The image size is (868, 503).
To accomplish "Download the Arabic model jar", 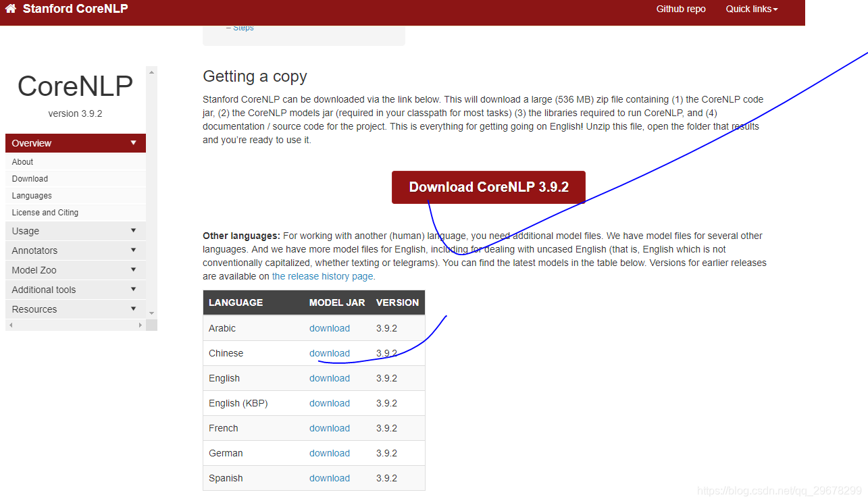I will click(x=330, y=328).
